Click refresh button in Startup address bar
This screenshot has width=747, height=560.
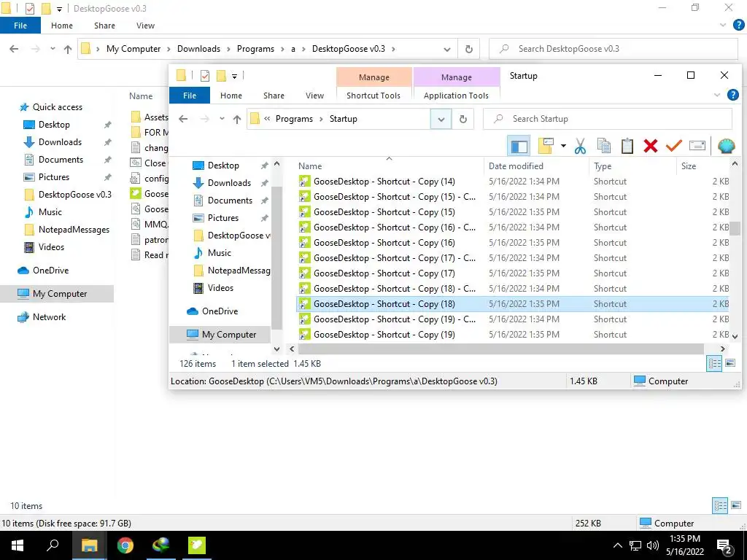coord(463,119)
